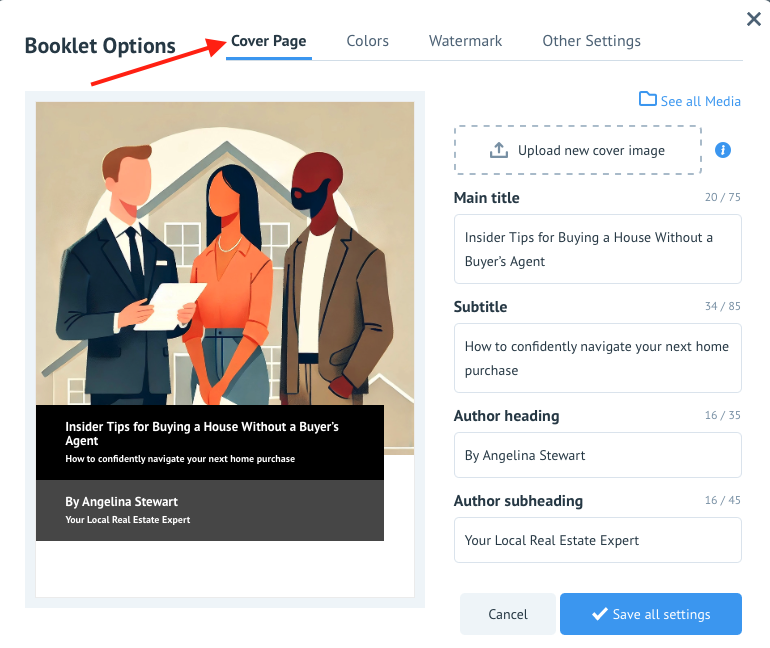Click the 'Subtitle' label

[x=480, y=306]
